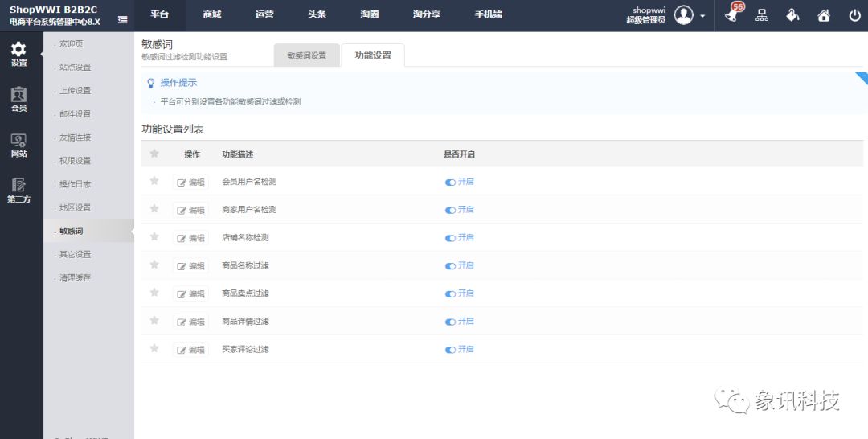
Task: Open 欢迎页 in the side menu
Action: [72, 43]
